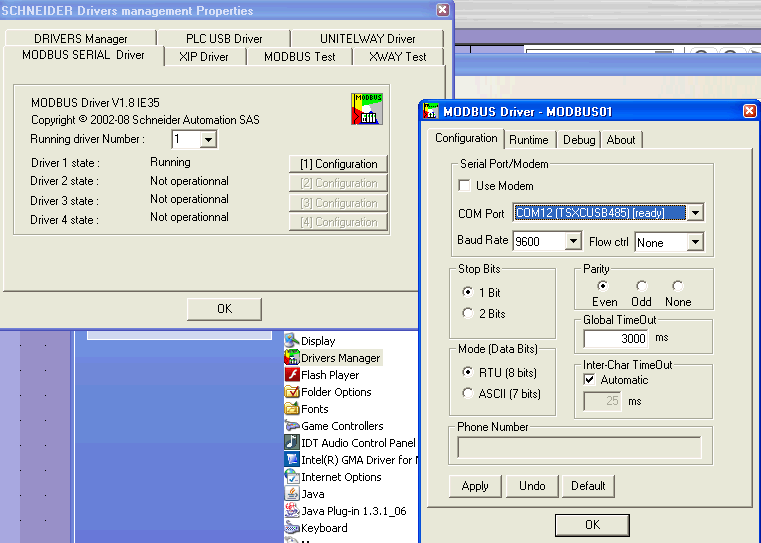
Task: Open the Java Plug-in 1.3.1_06 icon
Action: pyautogui.click(x=292, y=510)
